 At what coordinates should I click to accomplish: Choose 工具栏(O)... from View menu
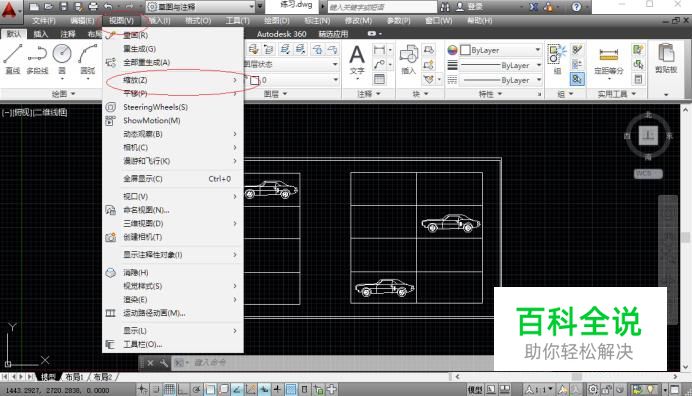(x=173, y=344)
